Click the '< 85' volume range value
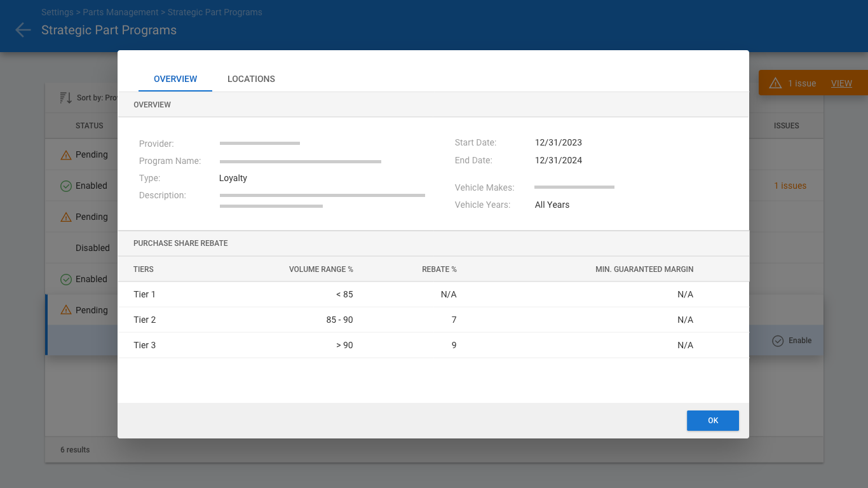868x488 pixels. (x=344, y=294)
